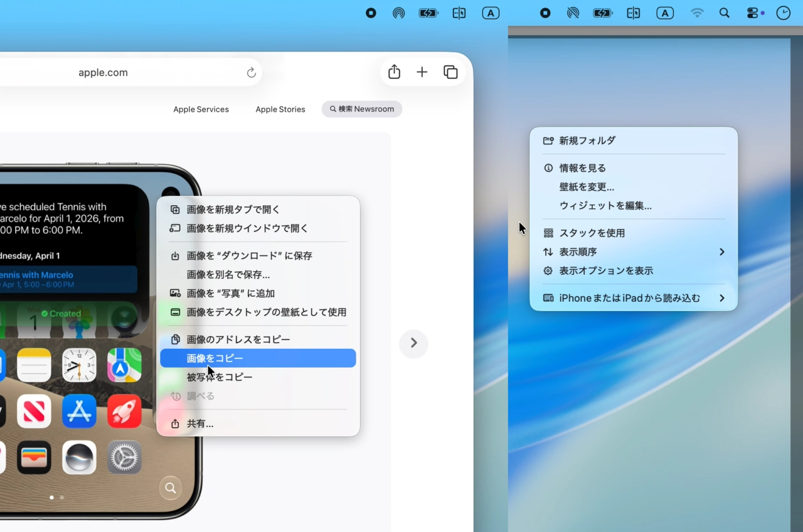Choose 画像を"写真"に追加

coord(258,294)
